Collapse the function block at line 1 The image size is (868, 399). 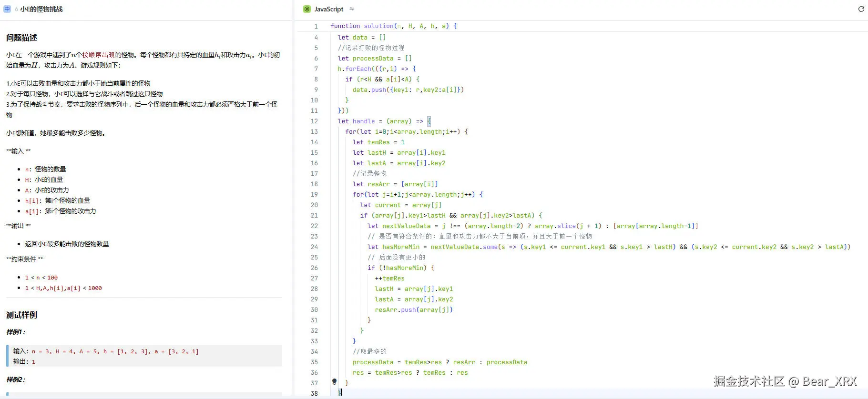tap(324, 26)
